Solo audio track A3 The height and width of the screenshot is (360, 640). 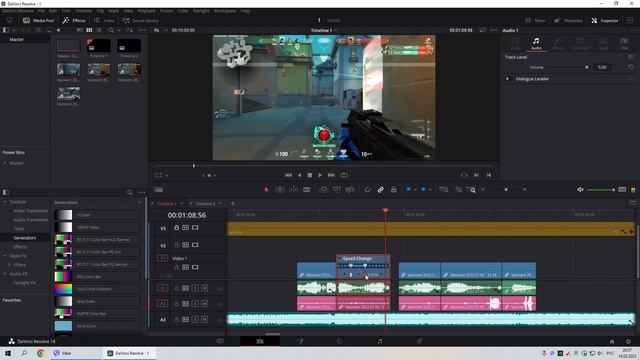coord(195,319)
